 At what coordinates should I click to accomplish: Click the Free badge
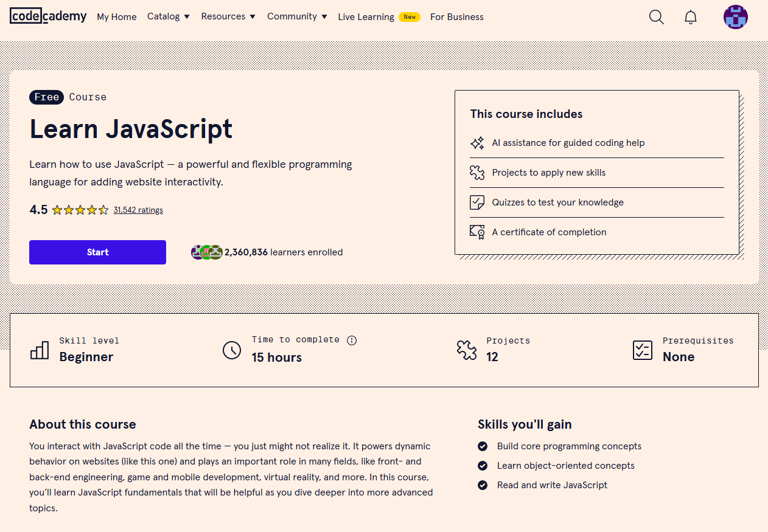(x=46, y=97)
